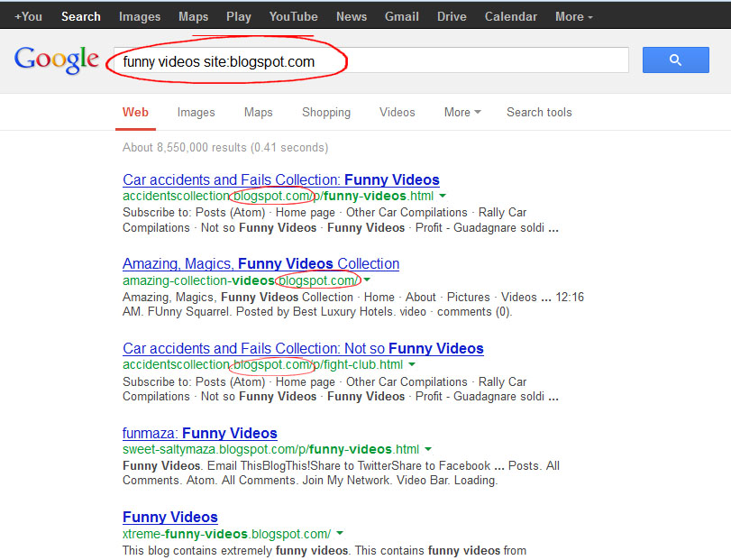731x560 pixels.
Task: Expand the green arrow next to accidentscollection URL
Action: point(441,196)
